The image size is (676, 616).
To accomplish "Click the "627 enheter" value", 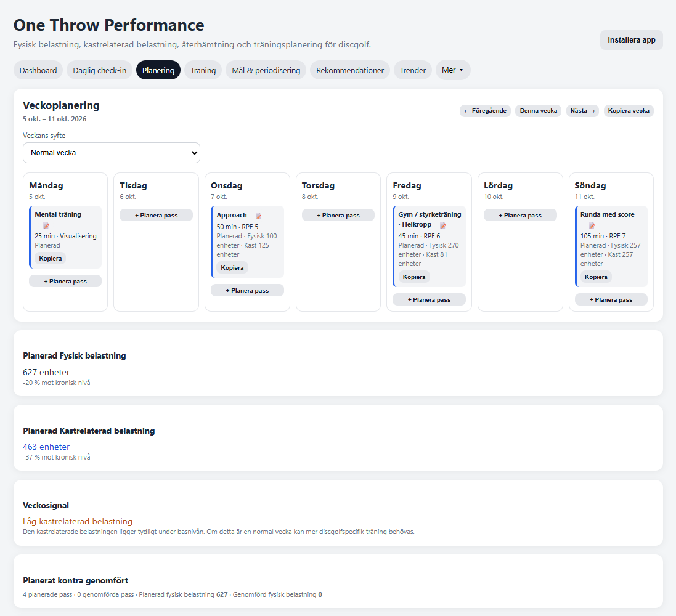I will click(46, 373).
